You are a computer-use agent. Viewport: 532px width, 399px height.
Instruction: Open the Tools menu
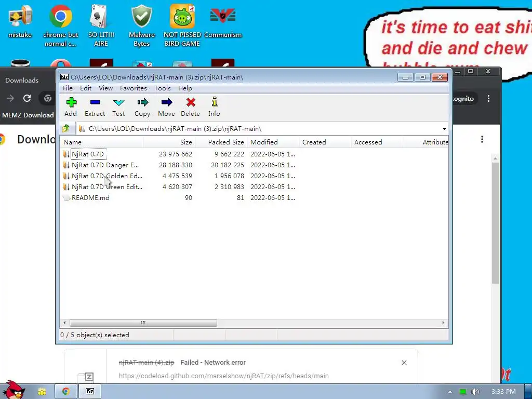(x=162, y=88)
